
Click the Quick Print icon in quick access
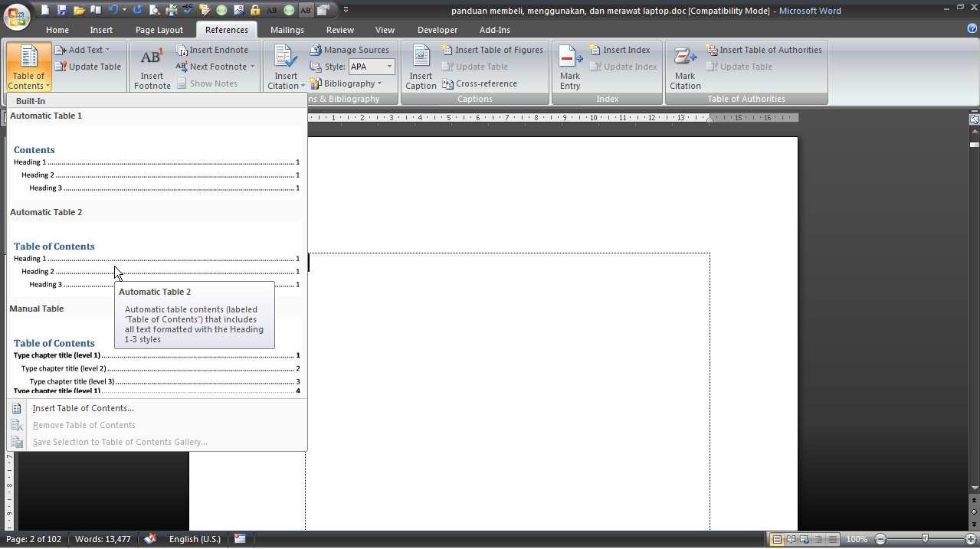tap(172, 10)
